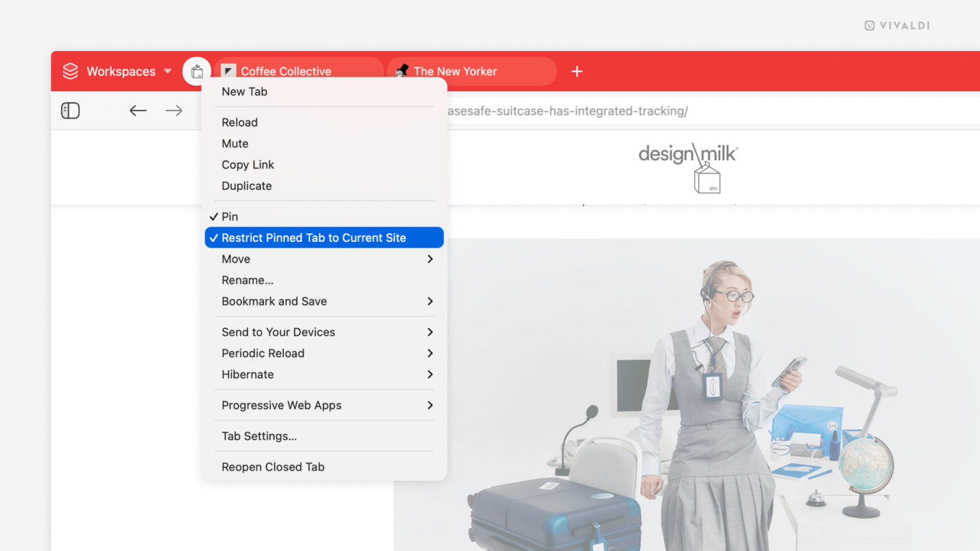This screenshot has width=980, height=551.
Task: Click the forward navigation arrow
Action: click(x=173, y=111)
